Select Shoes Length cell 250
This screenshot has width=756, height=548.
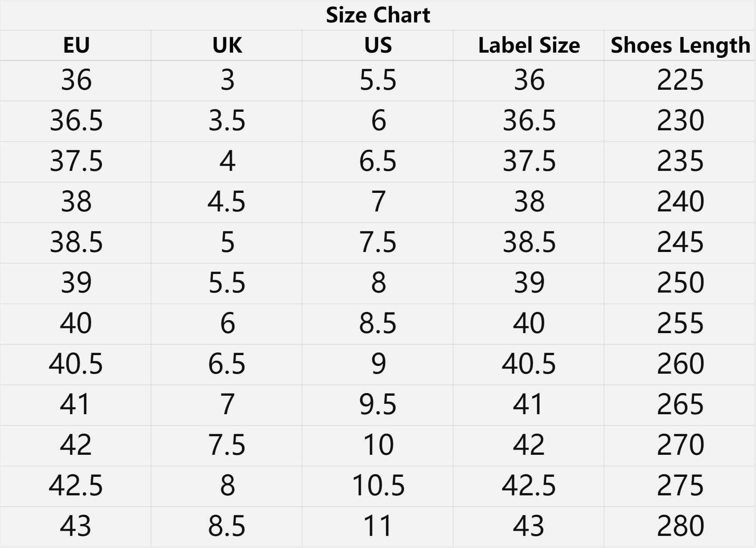tap(680, 283)
